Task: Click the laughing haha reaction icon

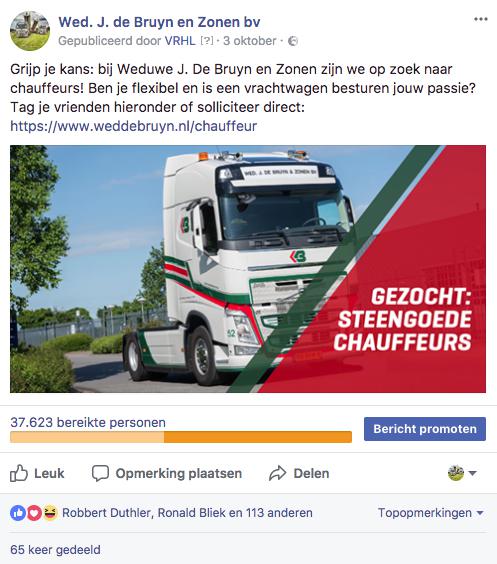Action: [51, 513]
